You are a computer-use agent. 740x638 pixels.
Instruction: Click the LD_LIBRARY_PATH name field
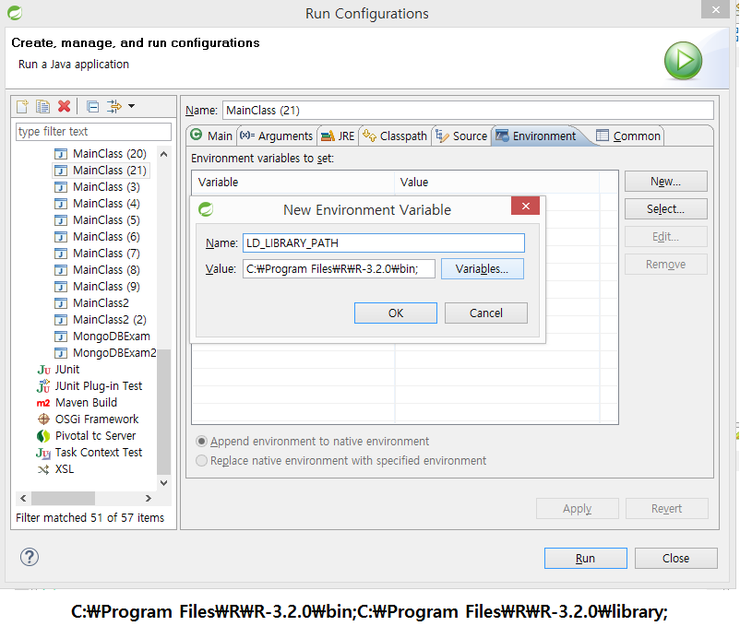point(383,243)
